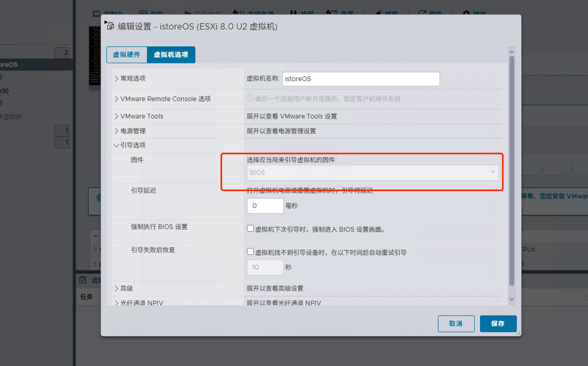Click the boot delay milliseconds input field
Viewport: 588px width, 366px height.
[265, 206]
